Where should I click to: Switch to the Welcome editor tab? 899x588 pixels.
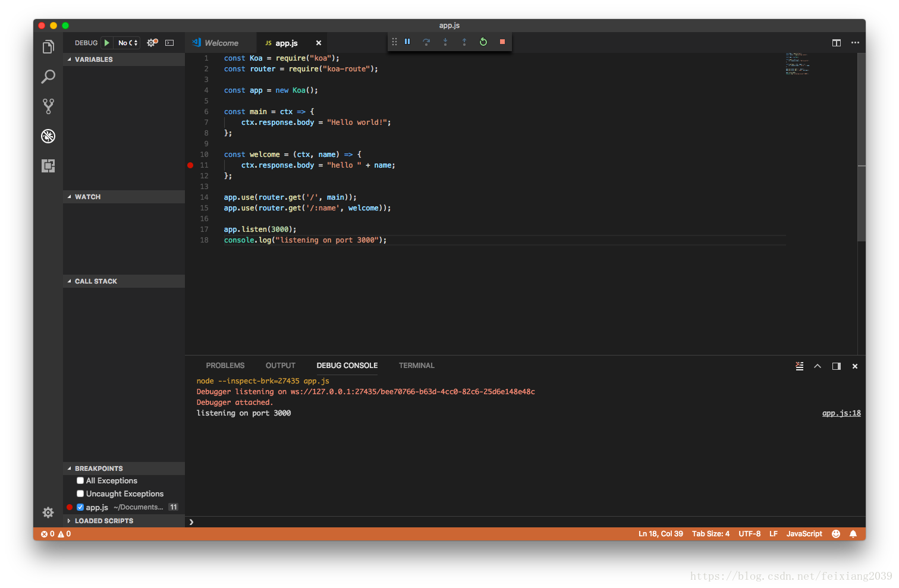221,43
